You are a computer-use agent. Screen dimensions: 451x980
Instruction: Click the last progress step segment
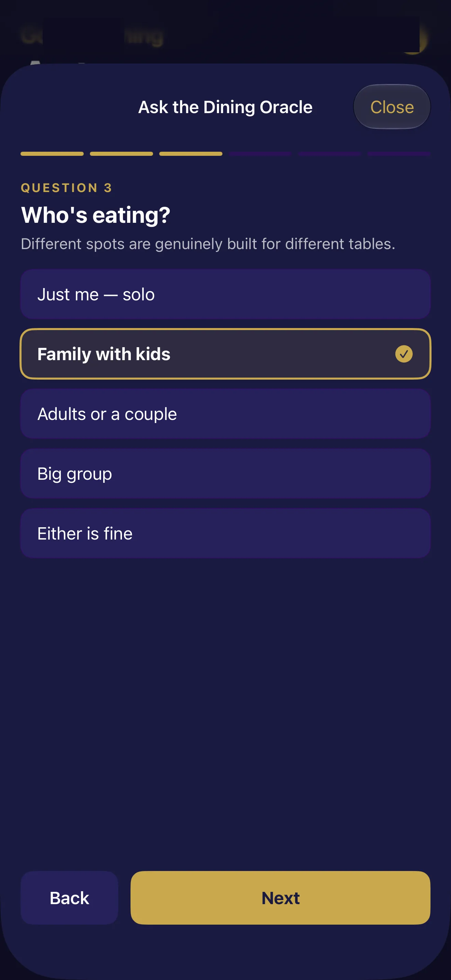coord(398,154)
